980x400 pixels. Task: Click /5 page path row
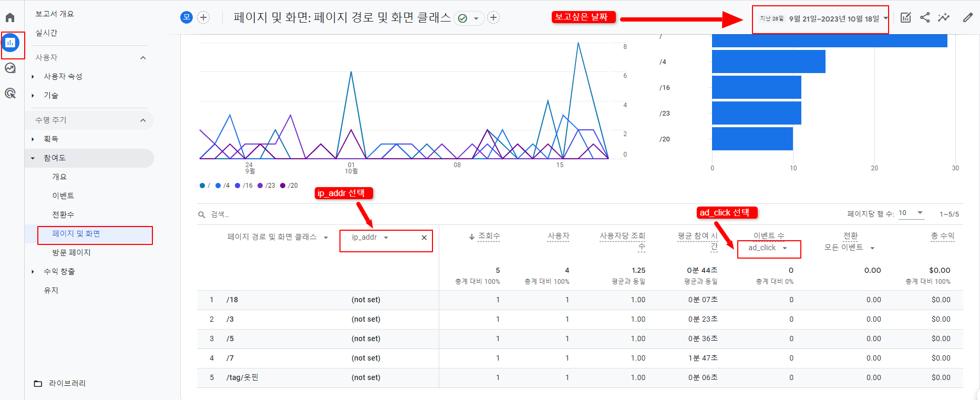[230, 339]
